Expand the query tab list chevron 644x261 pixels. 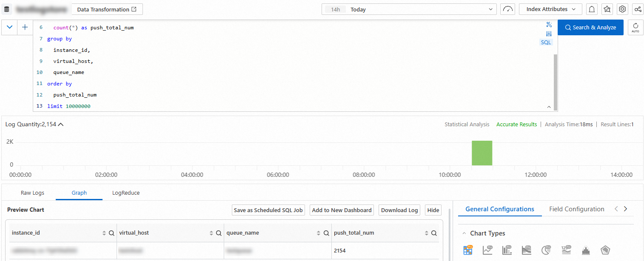coord(10,27)
